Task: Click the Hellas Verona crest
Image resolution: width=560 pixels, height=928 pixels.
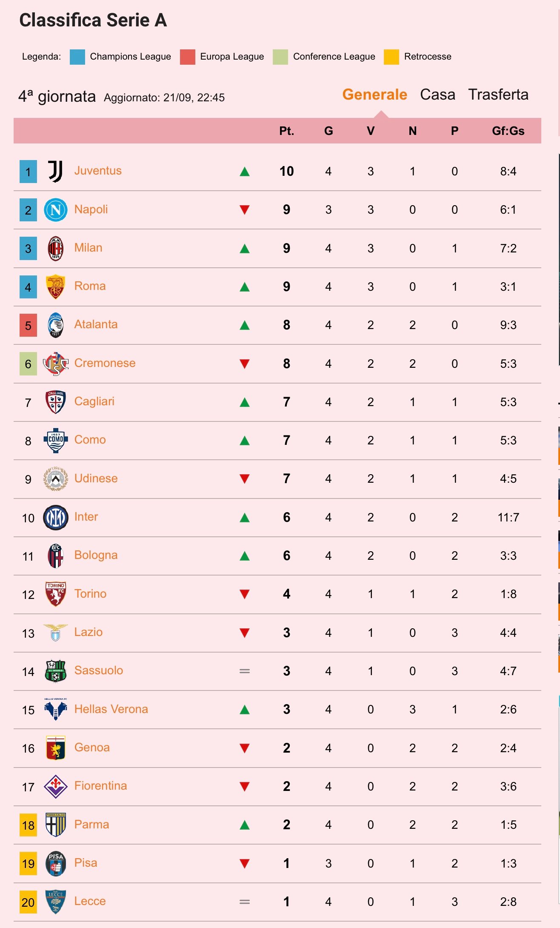Action: coord(56,709)
